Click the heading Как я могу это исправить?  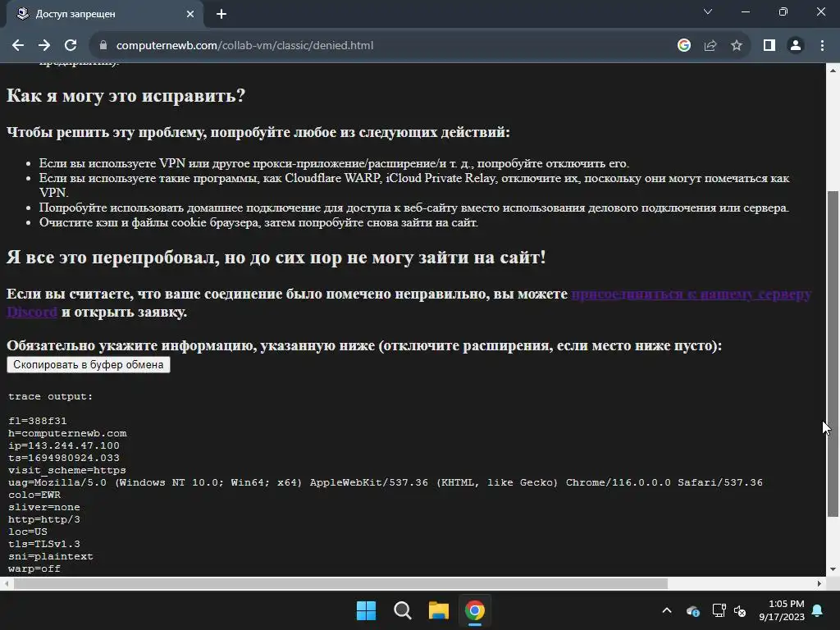coord(126,95)
